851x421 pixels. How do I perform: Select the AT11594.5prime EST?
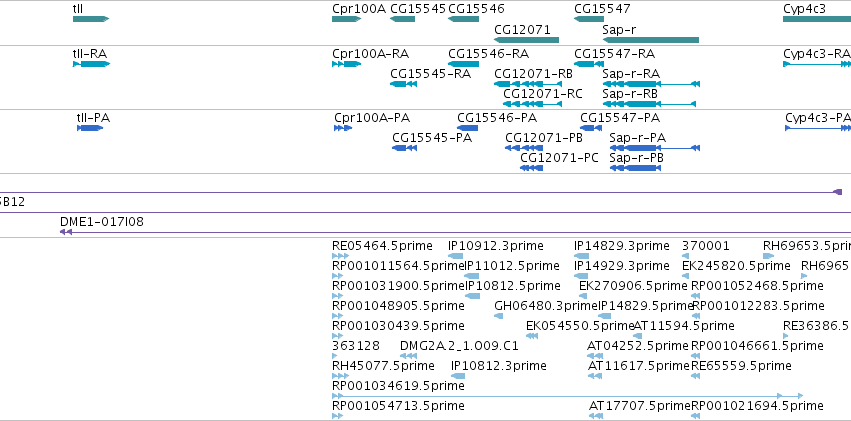click(x=638, y=336)
